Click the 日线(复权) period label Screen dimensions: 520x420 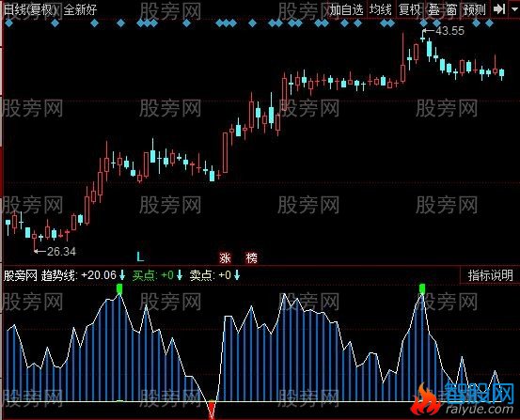point(30,10)
